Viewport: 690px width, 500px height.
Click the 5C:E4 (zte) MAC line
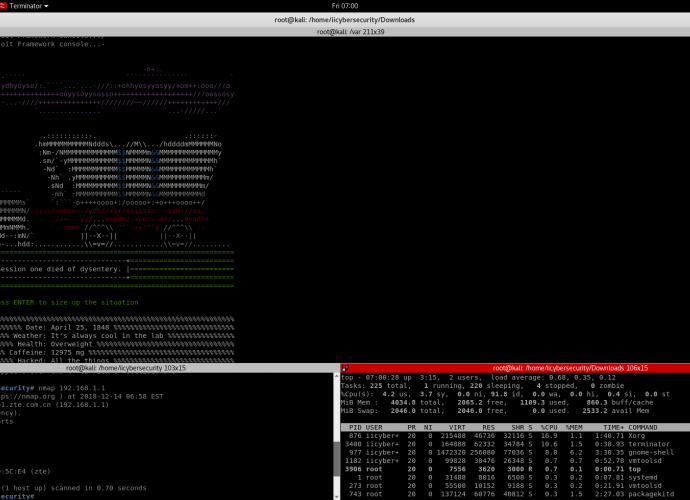[25, 471]
